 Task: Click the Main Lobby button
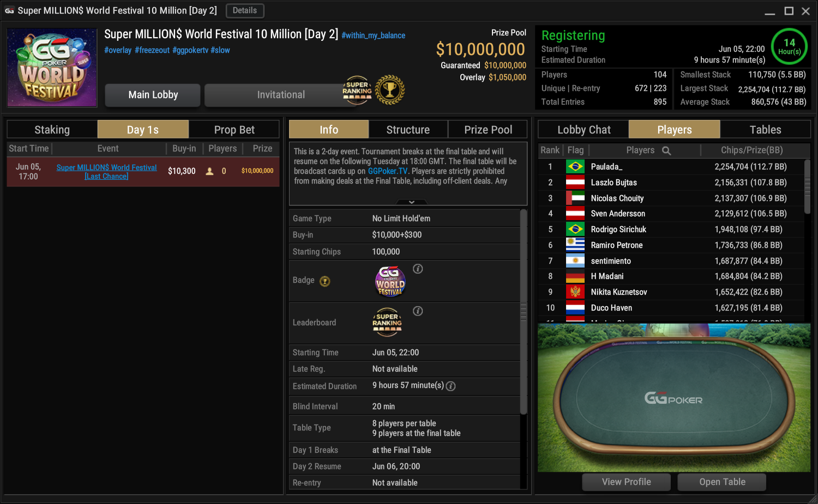point(153,95)
